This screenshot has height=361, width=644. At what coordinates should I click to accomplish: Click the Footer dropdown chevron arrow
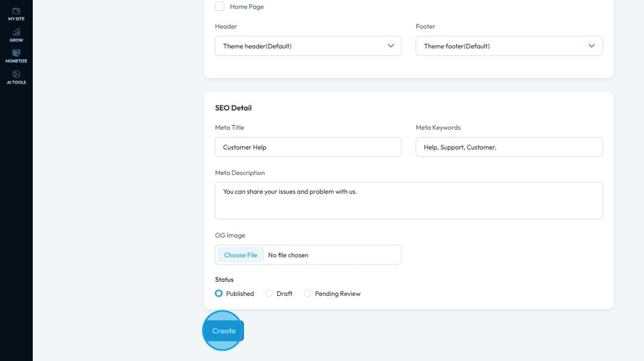(x=592, y=45)
